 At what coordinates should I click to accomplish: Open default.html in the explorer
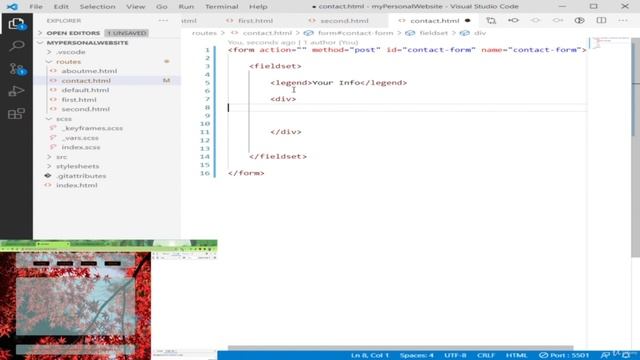85,90
